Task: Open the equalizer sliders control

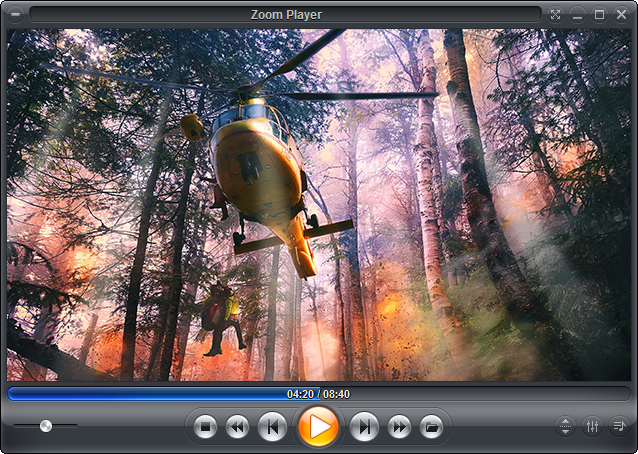Action: tap(592, 426)
